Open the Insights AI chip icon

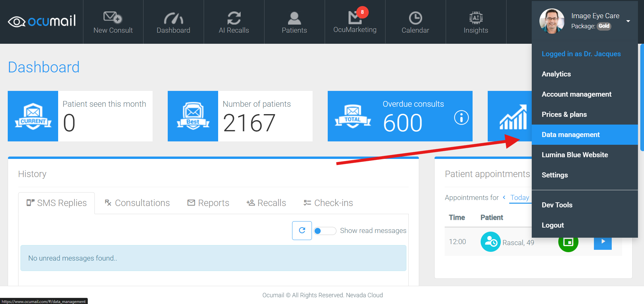[x=476, y=18]
